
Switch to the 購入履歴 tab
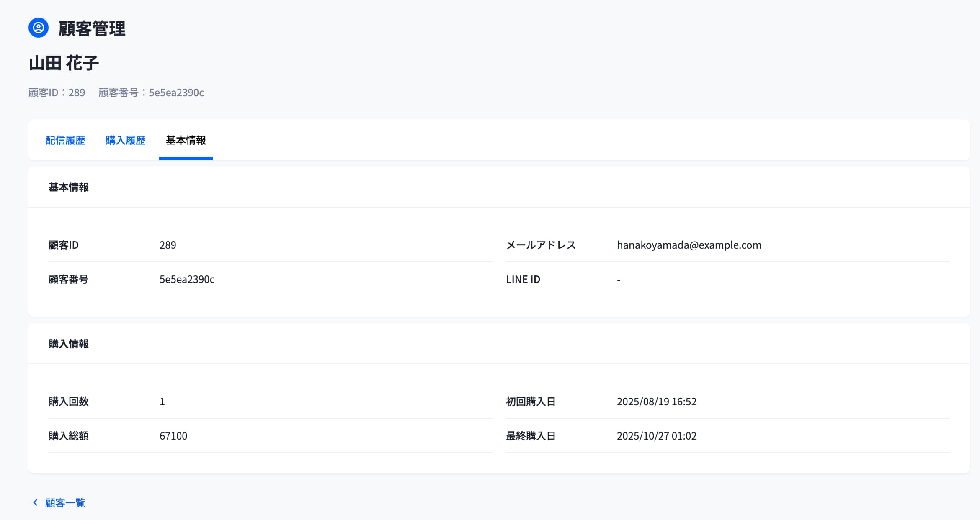(125, 140)
